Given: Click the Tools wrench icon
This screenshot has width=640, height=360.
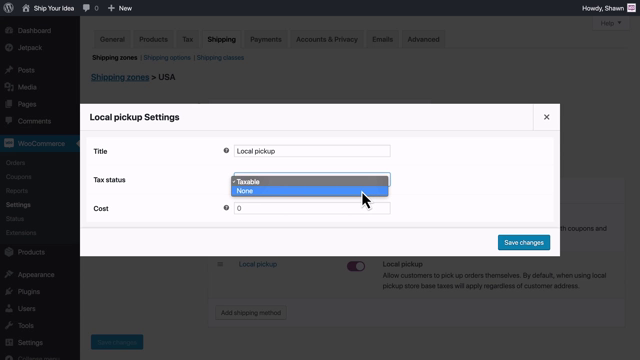Looking at the screenshot, I should point(9,325).
